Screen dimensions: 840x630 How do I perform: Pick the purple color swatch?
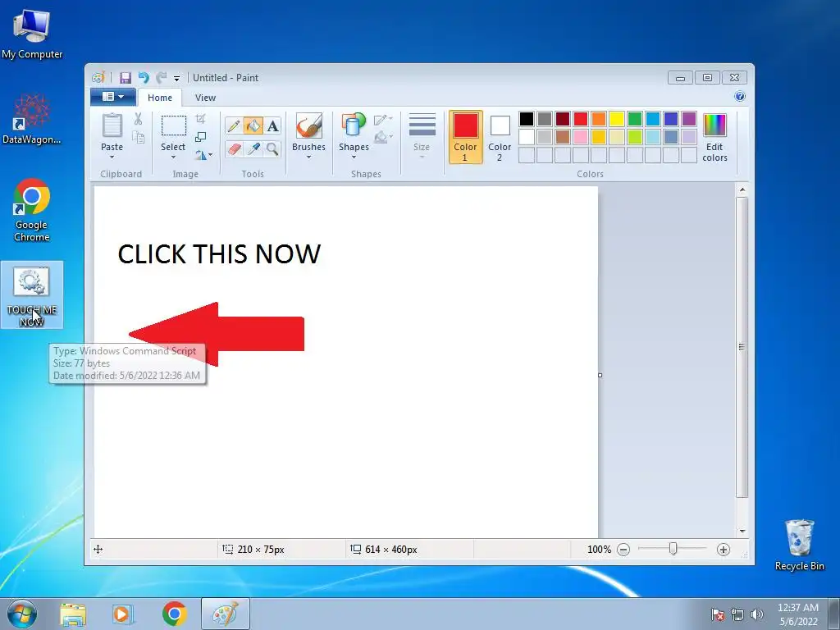click(689, 119)
